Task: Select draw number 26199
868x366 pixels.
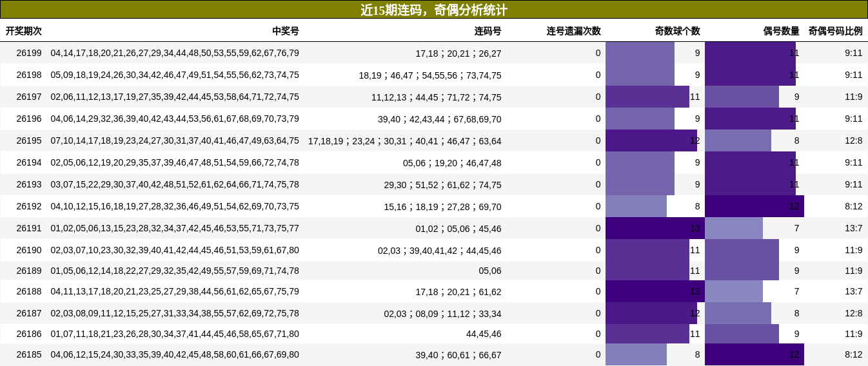Action: tap(29, 53)
